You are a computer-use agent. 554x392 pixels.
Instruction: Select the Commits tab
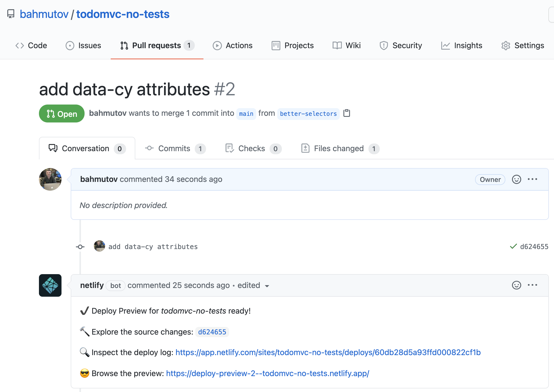pyautogui.click(x=175, y=148)
